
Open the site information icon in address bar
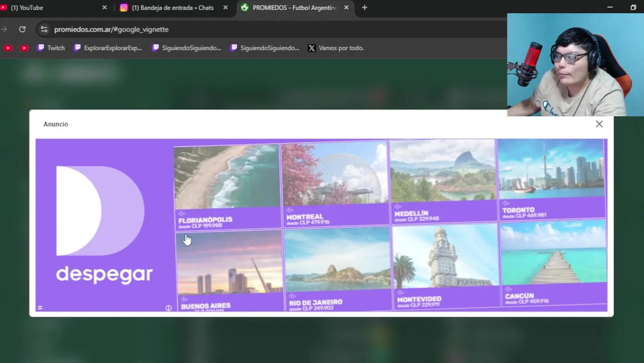[44, 29]
